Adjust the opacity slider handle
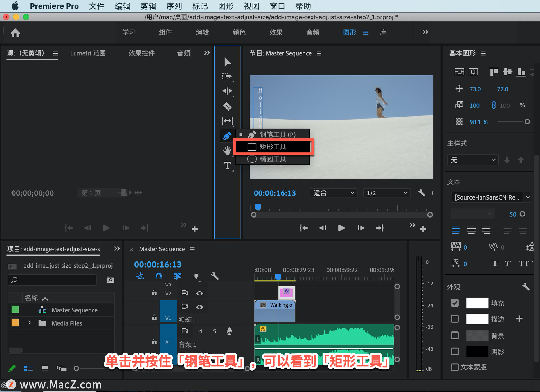This screenshot has width=540, height=392. [527, 122]
